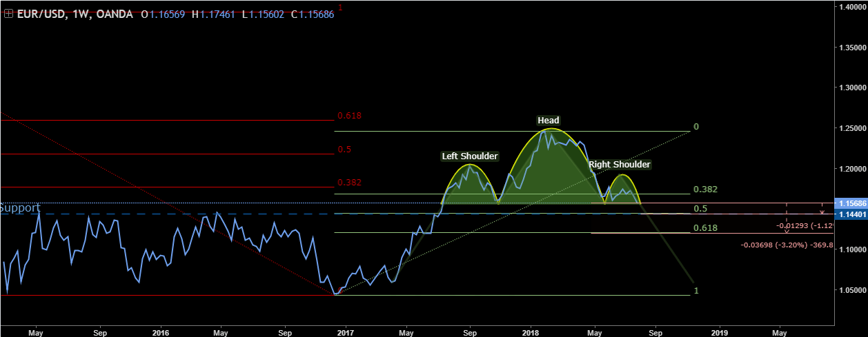
Task: Click the 2018 time axis marker
Action: (531, 330)
